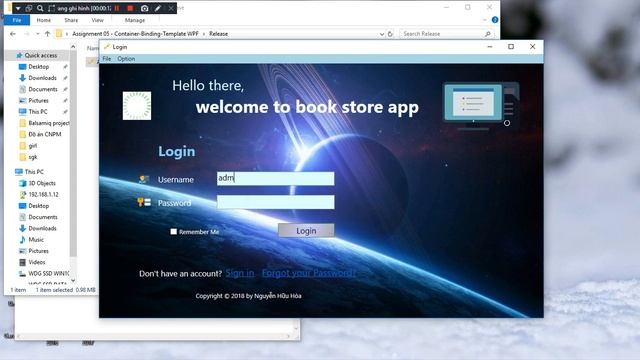Open the girl folder in sidebar

tap(33, 146)
